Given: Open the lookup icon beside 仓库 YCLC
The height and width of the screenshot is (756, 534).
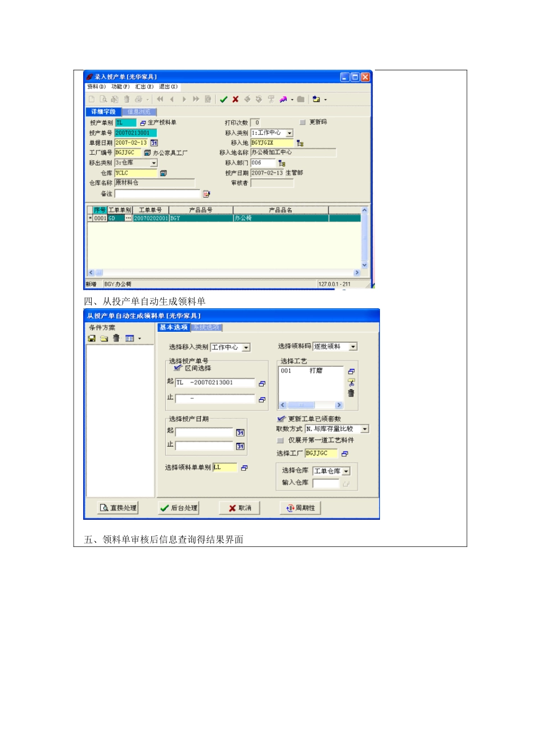Looking at the screenshot, I should (163, 173).
